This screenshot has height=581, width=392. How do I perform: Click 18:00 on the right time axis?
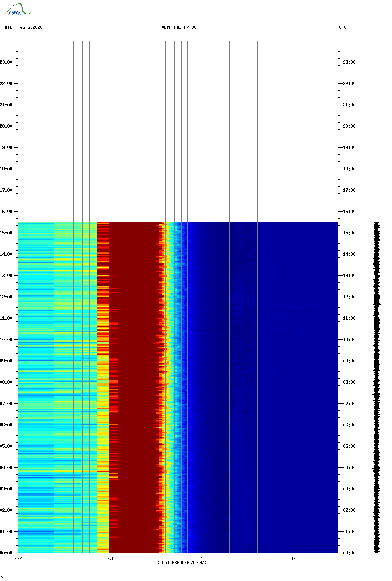pos(349,169)
